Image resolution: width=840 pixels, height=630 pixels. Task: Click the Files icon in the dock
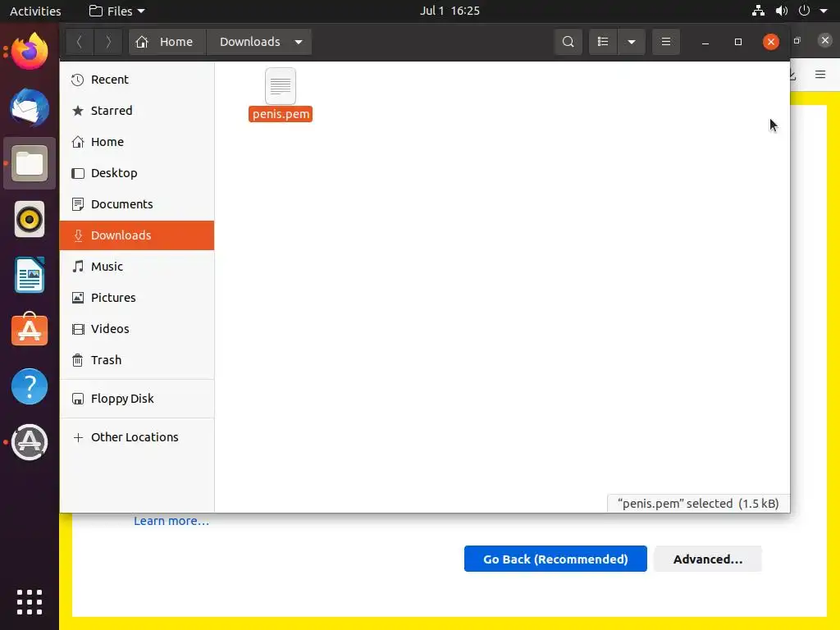(x=30, y=163)
